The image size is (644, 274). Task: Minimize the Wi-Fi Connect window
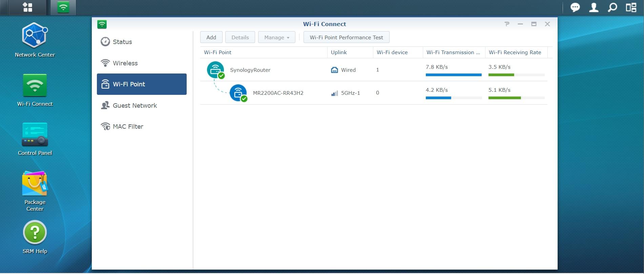(x=520, y=24)
